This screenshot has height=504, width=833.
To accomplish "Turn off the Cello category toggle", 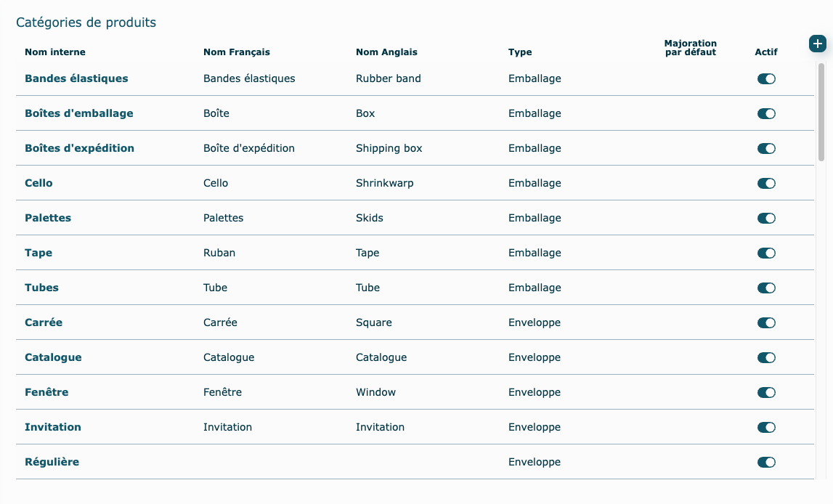I will 766,183.
